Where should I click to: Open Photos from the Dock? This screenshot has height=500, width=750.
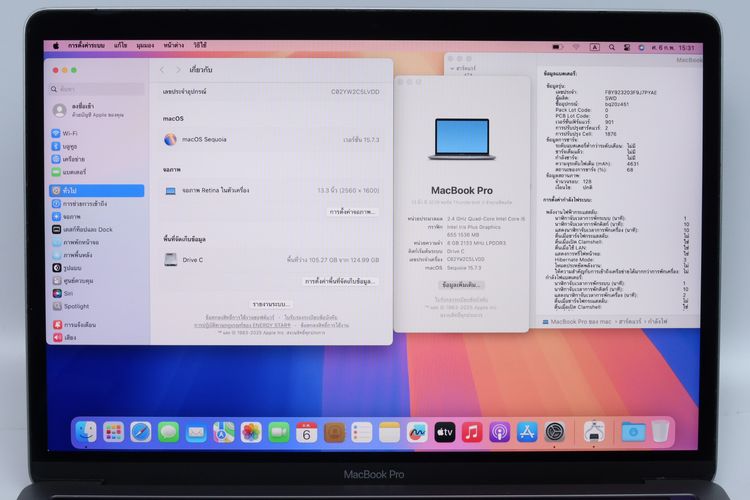(251, 433)
